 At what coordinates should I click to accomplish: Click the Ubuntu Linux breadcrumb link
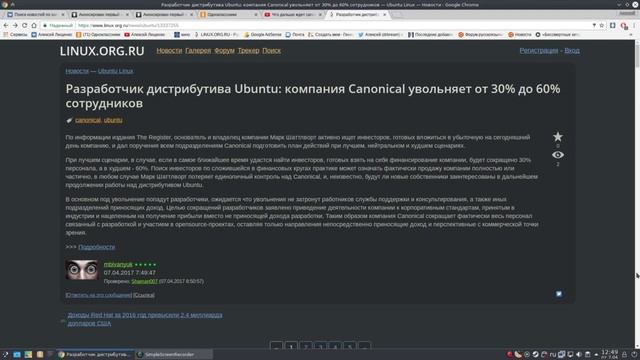click(115, 71)
